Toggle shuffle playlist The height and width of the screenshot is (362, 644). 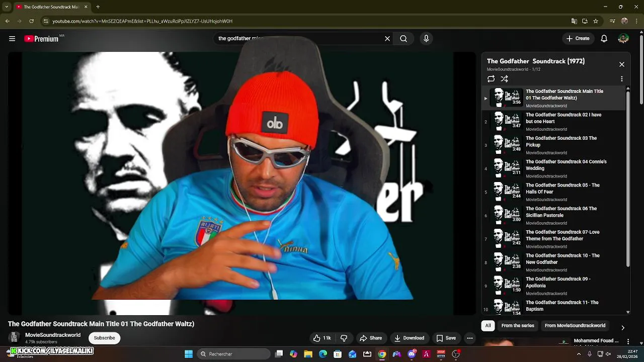pyautogui.click(x=504, y=79)
